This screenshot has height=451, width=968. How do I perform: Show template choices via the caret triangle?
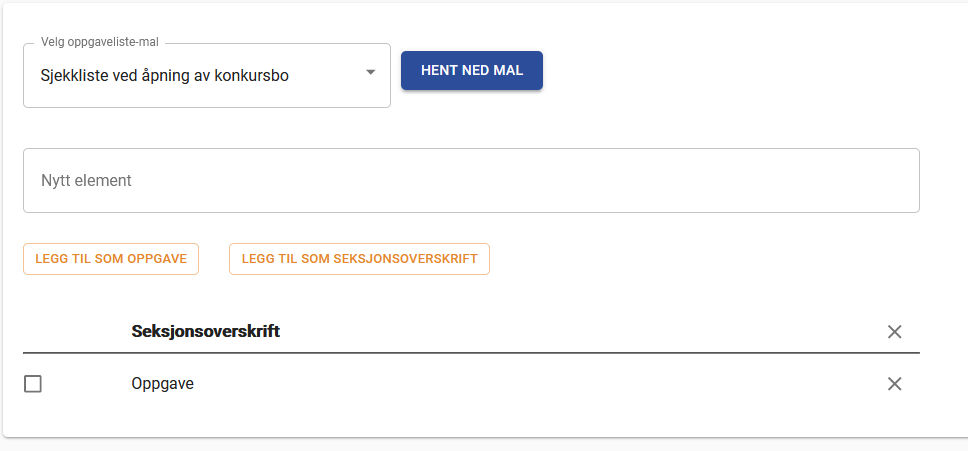click(x=370, y=72)
